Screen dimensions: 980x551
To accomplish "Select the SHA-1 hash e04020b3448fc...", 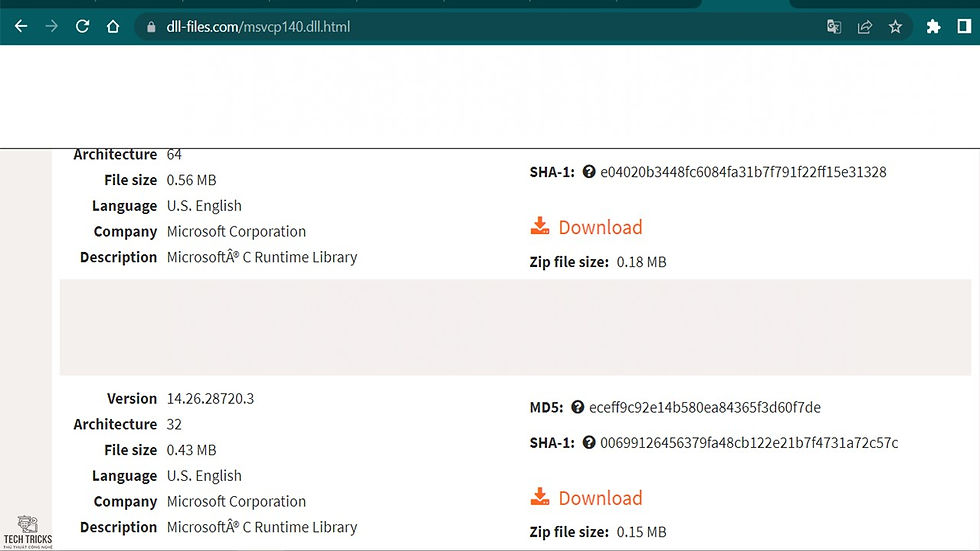I will pos(743,172).
